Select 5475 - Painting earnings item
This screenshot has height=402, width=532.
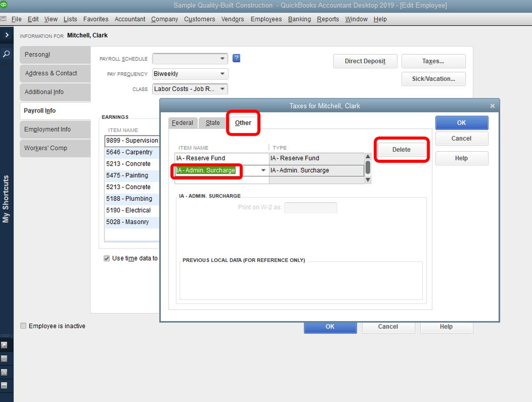[132, 175]
